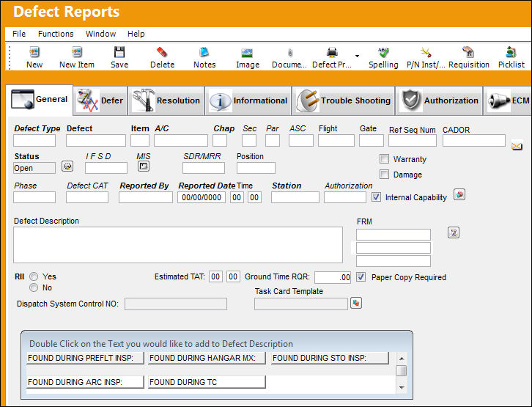Screen dimensions: 532x407
Task: Uncheck Paper Copy Required checkbox
Action: (361, 277)
